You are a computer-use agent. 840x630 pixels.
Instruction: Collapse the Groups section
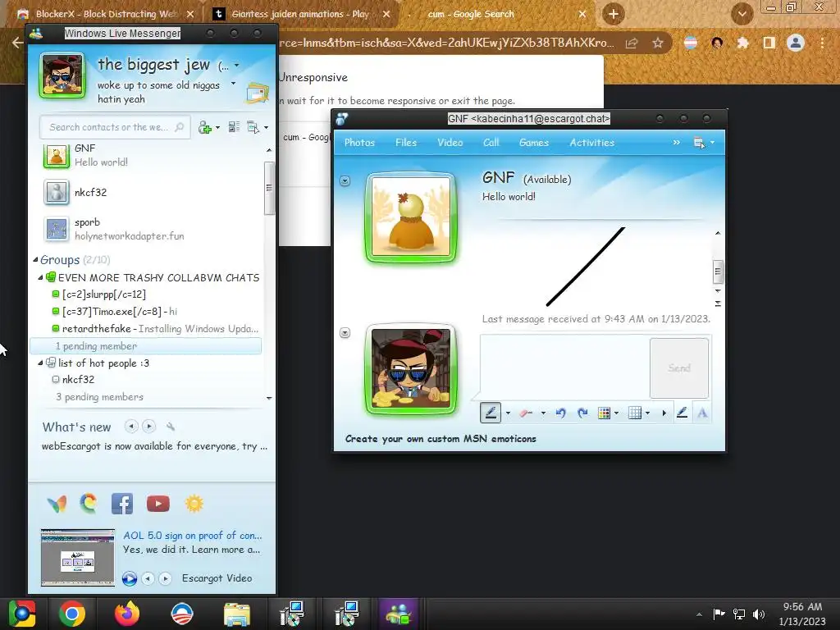(35, 260)
